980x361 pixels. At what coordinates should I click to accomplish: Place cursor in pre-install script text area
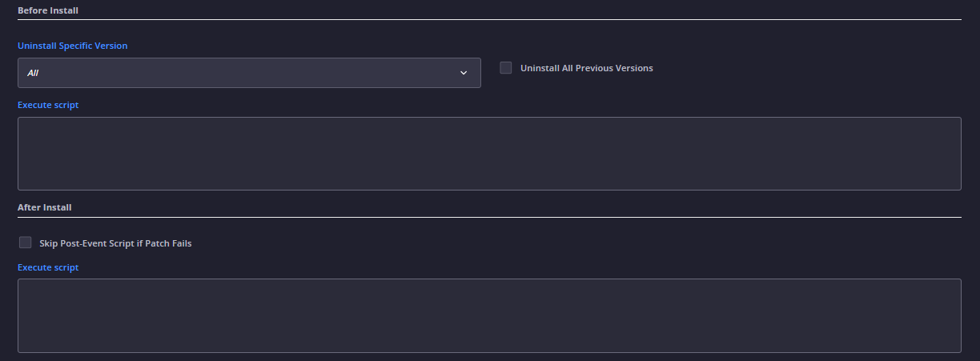tap(489, 154)
